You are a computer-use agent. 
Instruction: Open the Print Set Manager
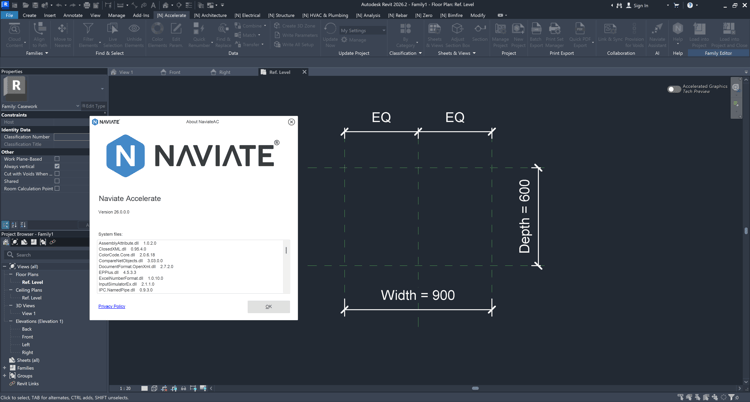[x=554, y=34]
